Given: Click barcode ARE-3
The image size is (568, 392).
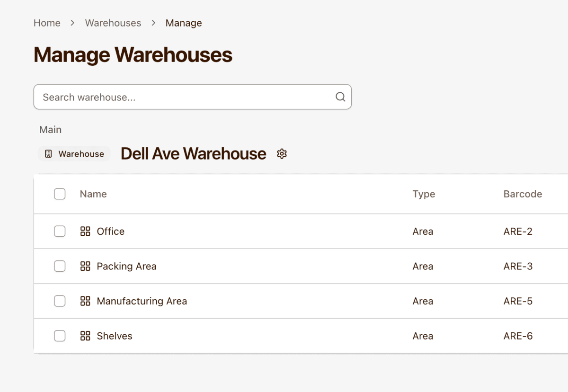Looking at the screenshot, I should (518, 266).
